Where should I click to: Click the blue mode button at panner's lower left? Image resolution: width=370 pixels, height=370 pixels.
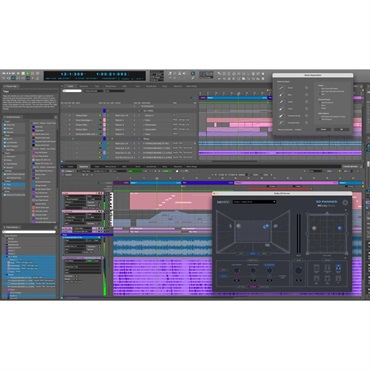[223, 276]
